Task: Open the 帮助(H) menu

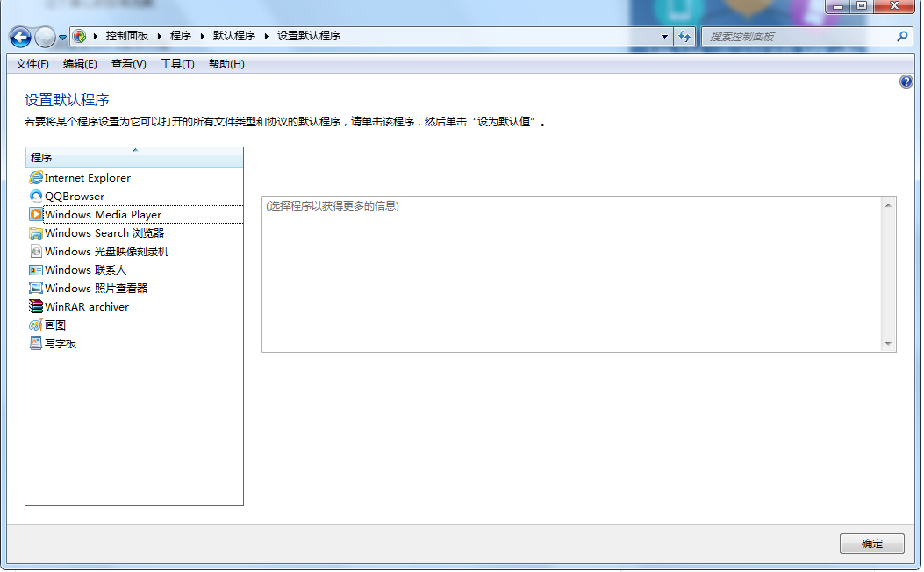Action: pos(226,64)
